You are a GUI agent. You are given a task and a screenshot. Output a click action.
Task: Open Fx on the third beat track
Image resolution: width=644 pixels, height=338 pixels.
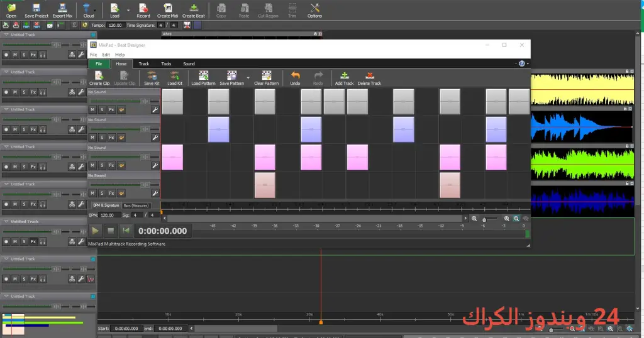pyautogui.click(x=111, y=165)
